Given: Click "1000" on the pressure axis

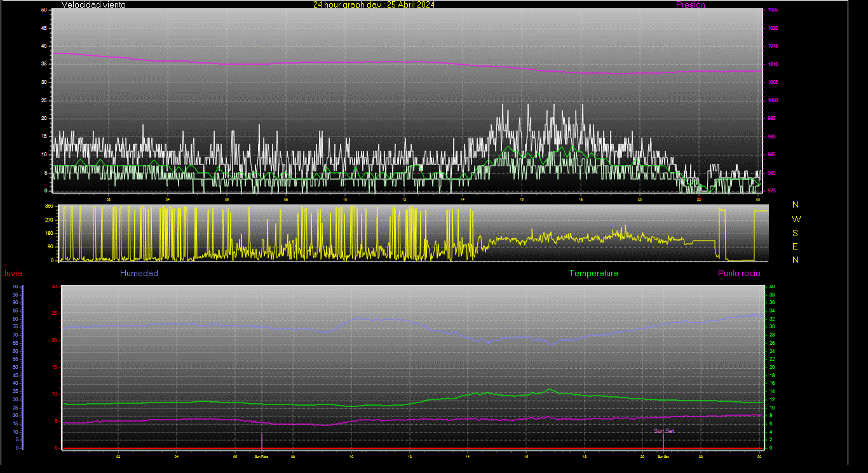Looking at the screenshot, I should pos(773,101).
